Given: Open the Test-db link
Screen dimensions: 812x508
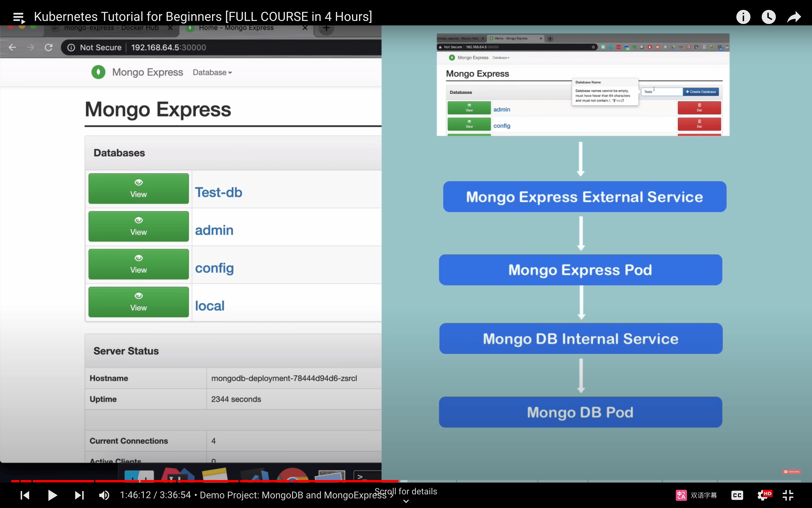Looking at the screenshot, I should tap(219, 193).
